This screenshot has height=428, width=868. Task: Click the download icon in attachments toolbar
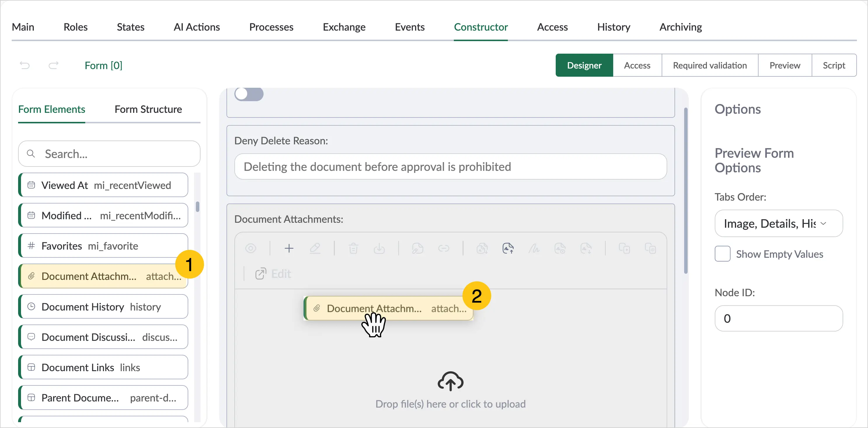[379, 248]
